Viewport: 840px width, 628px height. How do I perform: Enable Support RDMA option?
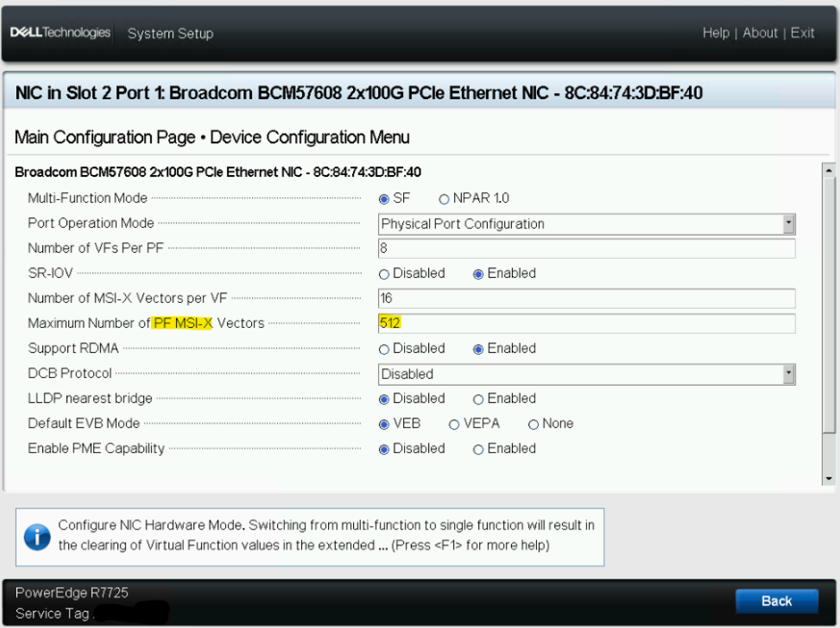(x=478, y=349)
